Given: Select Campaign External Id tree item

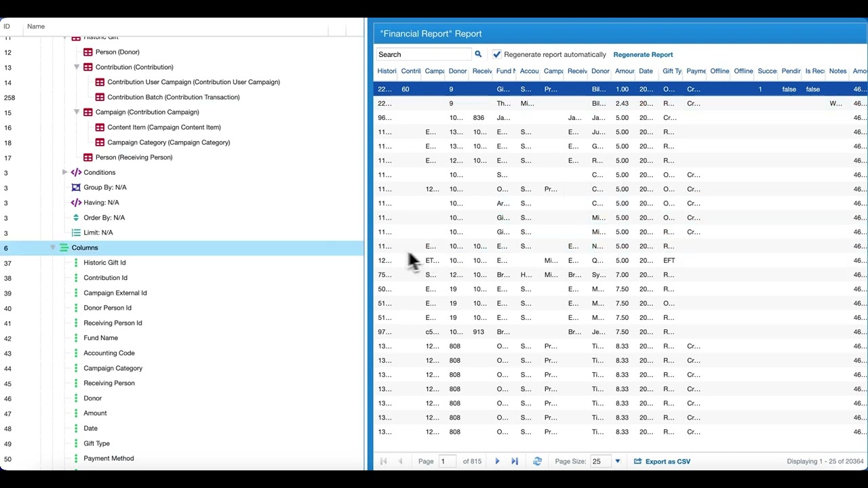Looking at the screenshot, I should pyautogui.click(x=115, y=293).
